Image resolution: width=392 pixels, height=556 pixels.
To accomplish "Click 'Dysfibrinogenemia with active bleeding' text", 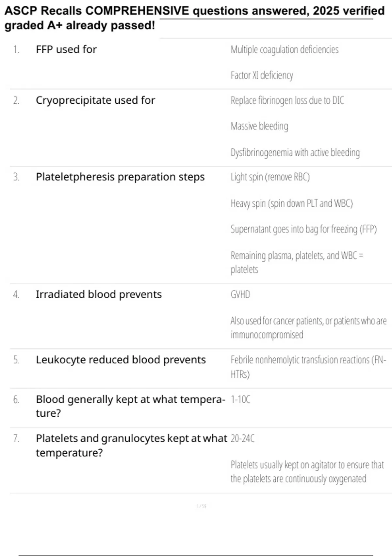I will (x=295, y=152).
